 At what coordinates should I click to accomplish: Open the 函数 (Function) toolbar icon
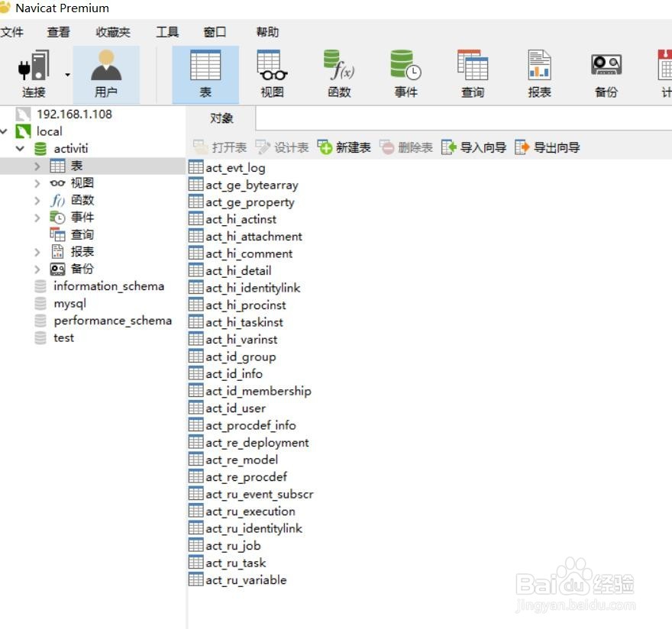(x=339, y=74)
